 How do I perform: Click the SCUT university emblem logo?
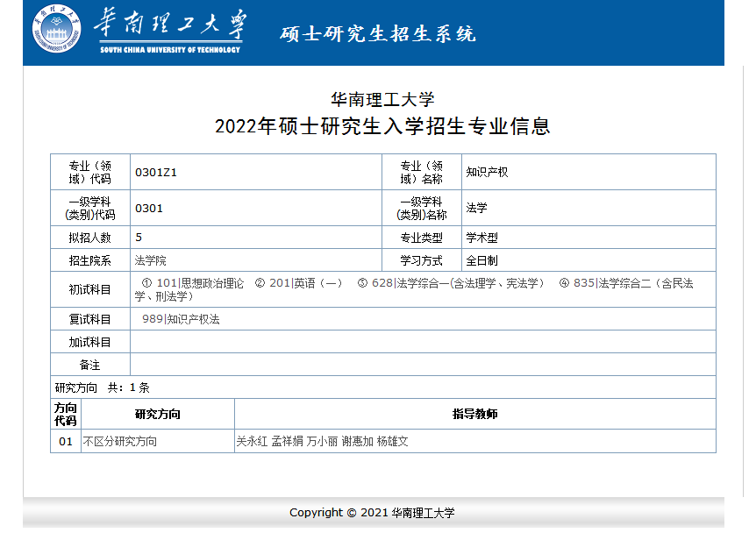click(x=56, y=29)
